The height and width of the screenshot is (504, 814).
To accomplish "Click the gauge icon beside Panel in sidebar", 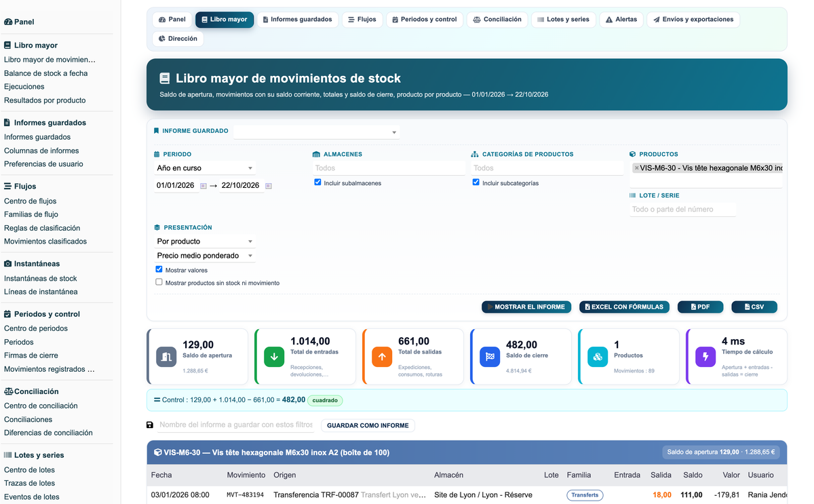I will (x=8, y=22).
